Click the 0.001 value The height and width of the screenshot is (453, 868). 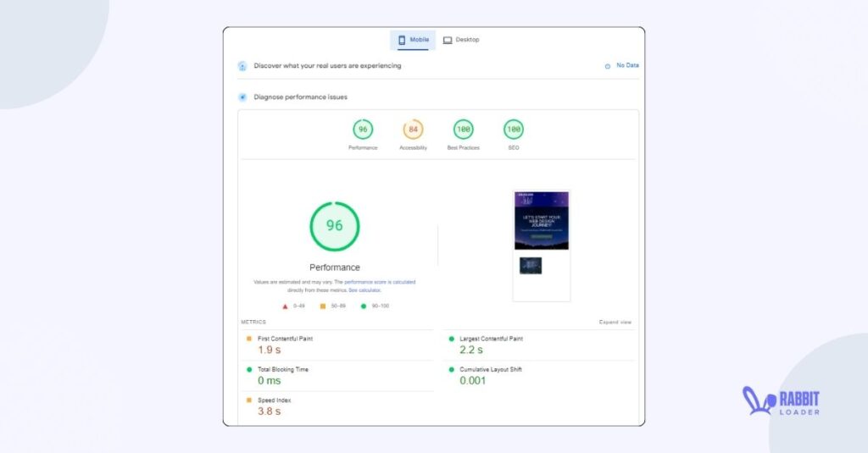point(473,381)
